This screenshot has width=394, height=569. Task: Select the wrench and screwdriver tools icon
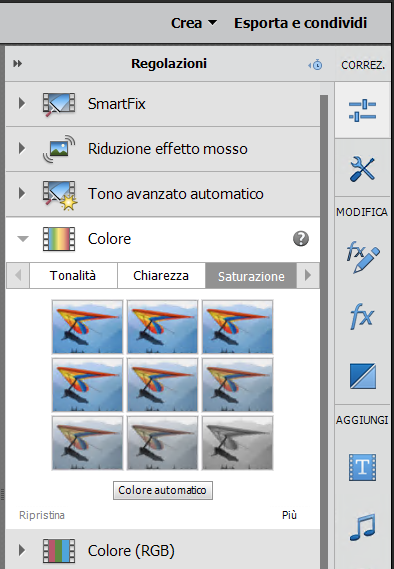362,168
